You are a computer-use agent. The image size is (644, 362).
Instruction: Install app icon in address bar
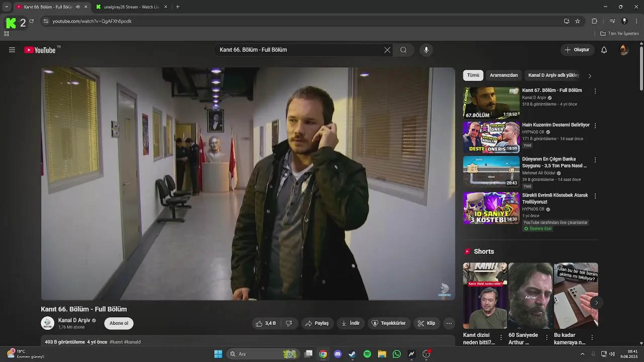(567, 21)
